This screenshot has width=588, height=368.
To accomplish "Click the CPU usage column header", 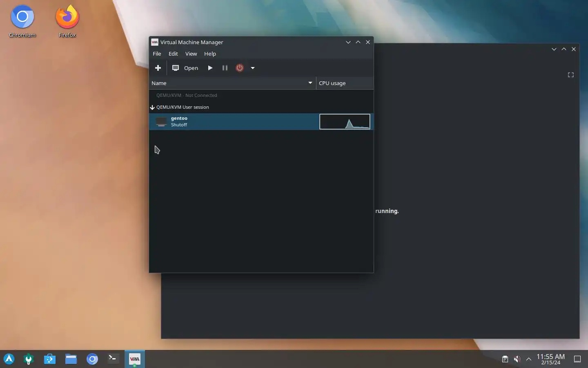I will point(345,83).
